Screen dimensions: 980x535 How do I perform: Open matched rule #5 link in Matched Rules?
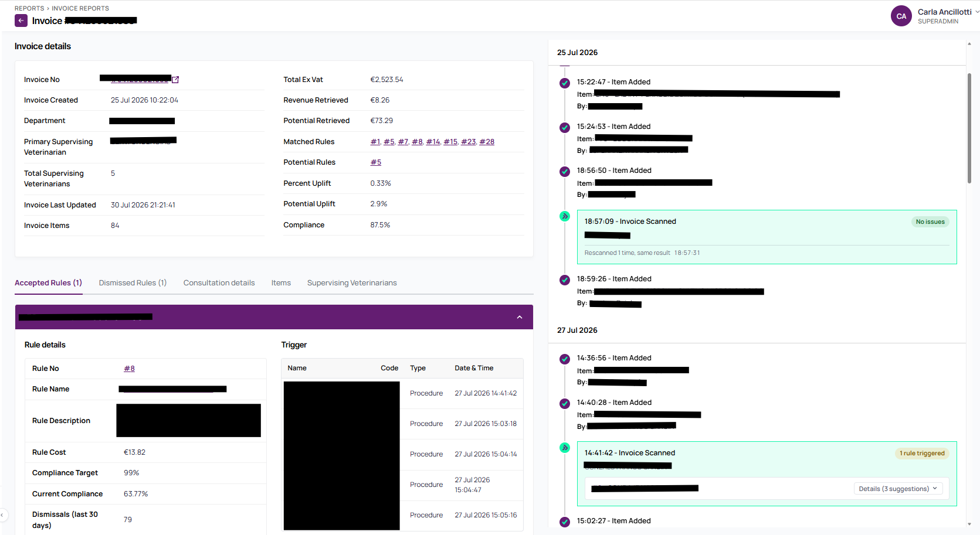389,142
